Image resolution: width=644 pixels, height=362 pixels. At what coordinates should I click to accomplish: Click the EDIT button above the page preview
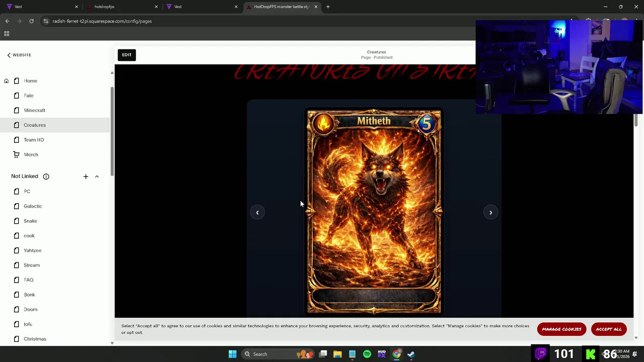coord(126,55)
